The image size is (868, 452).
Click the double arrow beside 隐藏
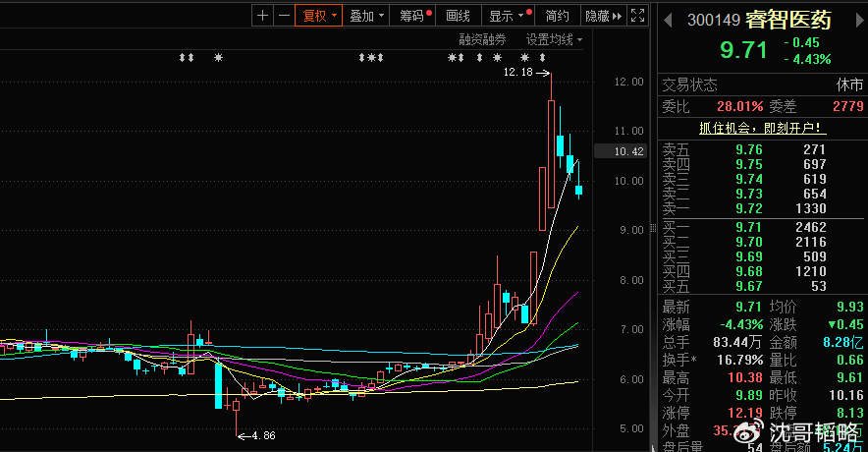pos(617,15)
